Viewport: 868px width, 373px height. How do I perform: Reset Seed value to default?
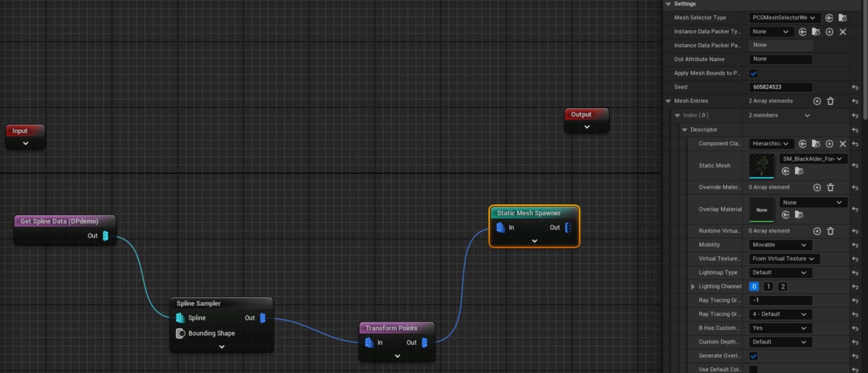[x=855, y=87]
